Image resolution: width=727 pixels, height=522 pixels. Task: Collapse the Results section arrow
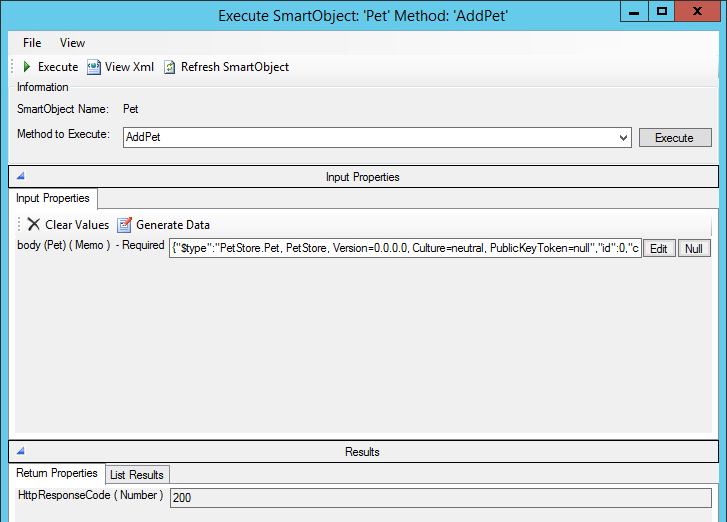tap(20, 451)
